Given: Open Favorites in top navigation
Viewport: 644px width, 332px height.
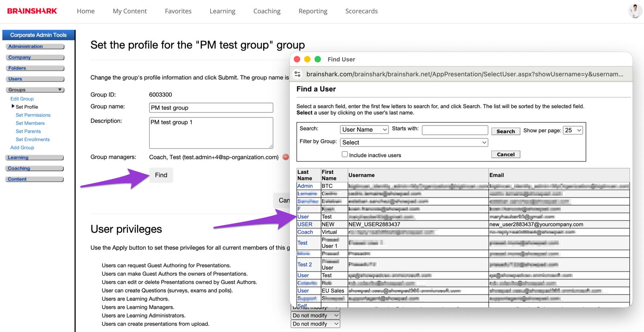Looking at the screenshot, I should coord(178,11).
